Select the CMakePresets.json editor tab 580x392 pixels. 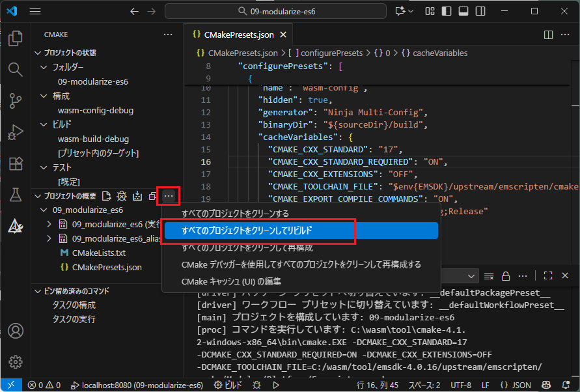pyautogui.click(x=239, y=35)
